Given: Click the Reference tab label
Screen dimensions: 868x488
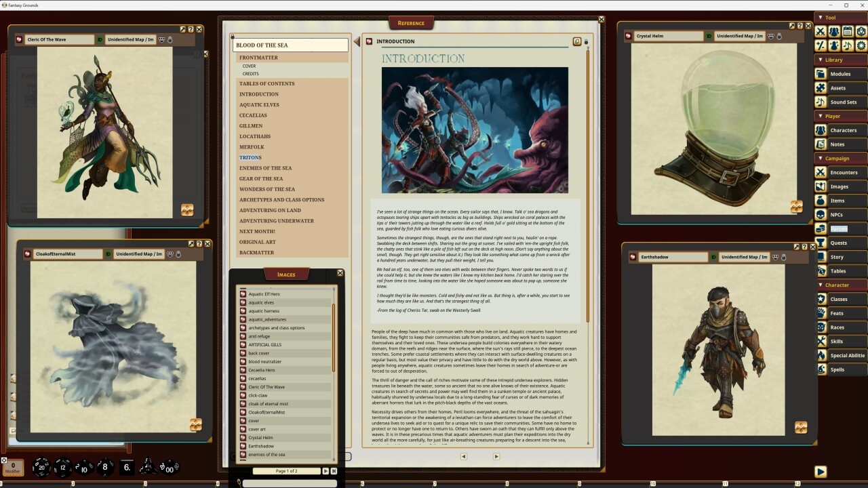Looking at the screenshot, I should pyautogui.click(x=412, y=22).
